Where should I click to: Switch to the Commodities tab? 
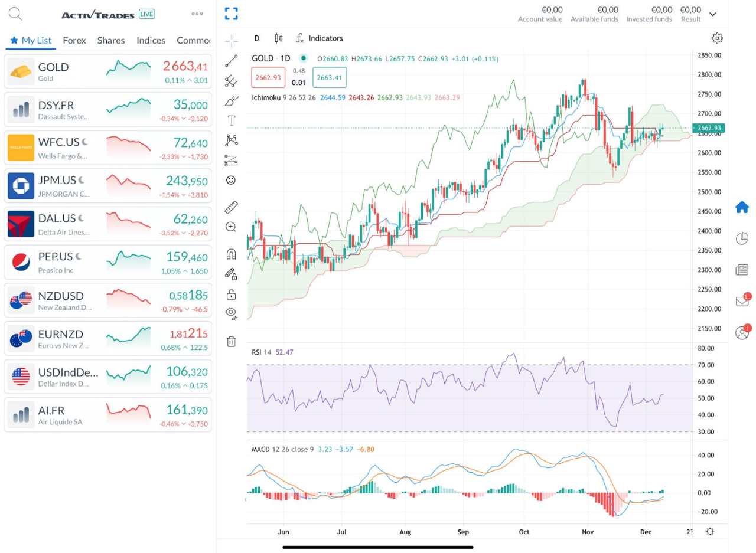click(x=194, y=40)
